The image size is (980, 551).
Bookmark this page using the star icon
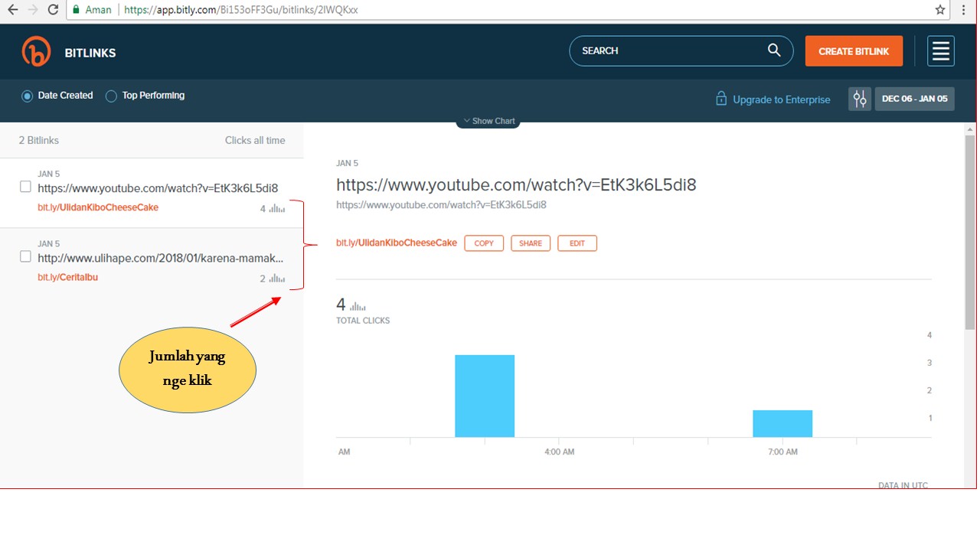click(940, 11)
